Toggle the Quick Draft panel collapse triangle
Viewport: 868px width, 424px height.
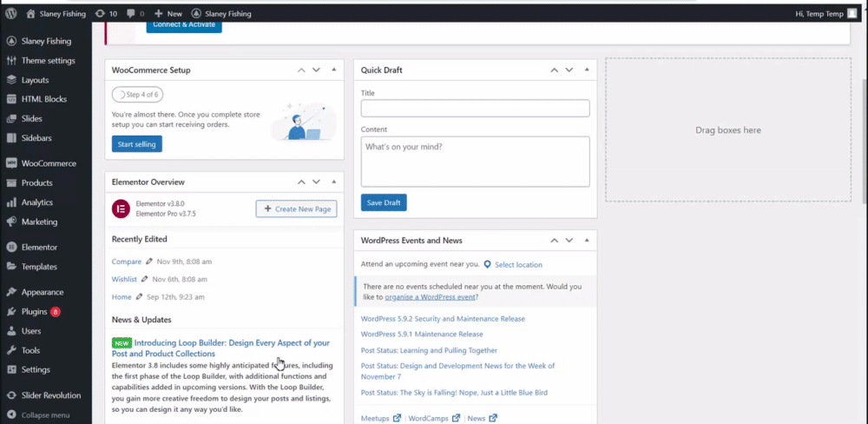pyautogui.click(x=587, y=70)
